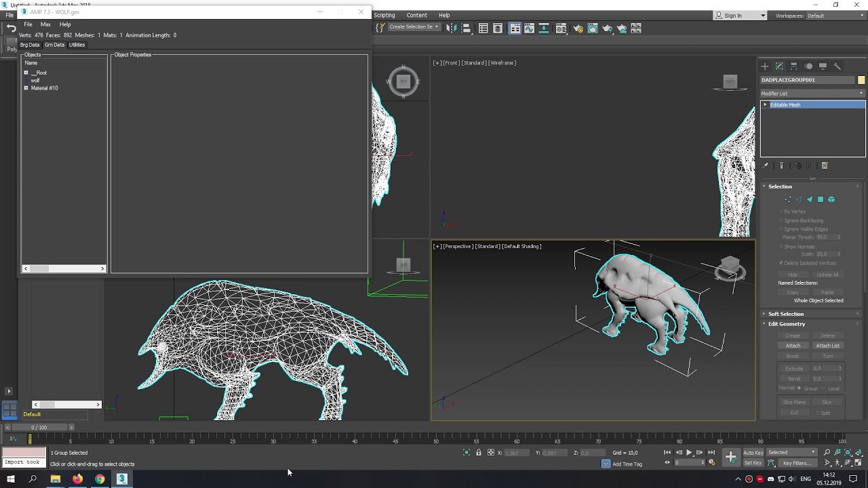Switch to the Create command panel
Viewport: 868px width, 488px height.
tap(765, 66)
